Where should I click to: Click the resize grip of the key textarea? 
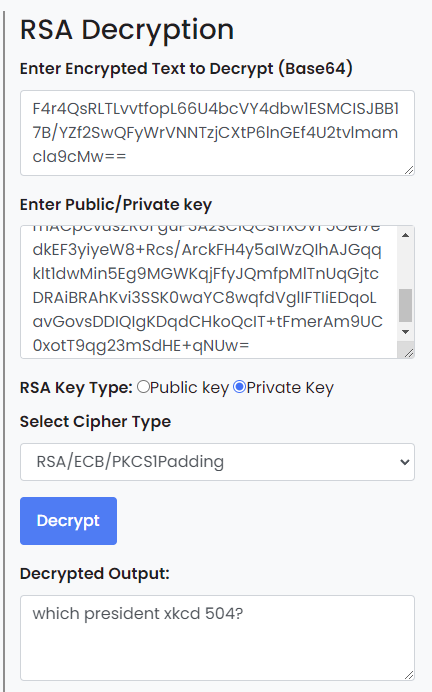[409, 353]
